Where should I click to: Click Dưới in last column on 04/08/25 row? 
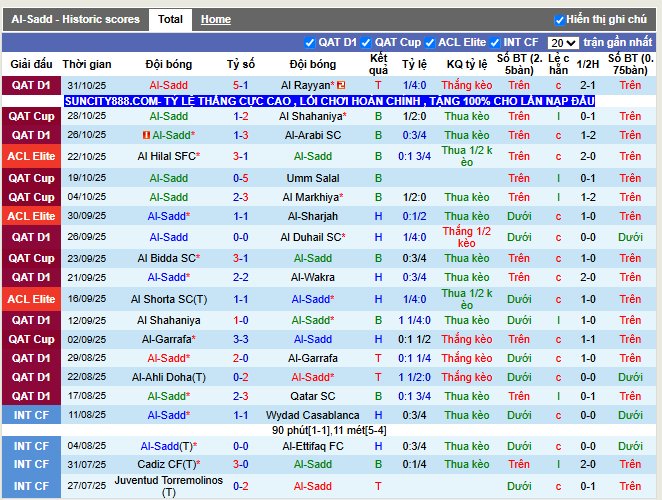click(630, 446)
